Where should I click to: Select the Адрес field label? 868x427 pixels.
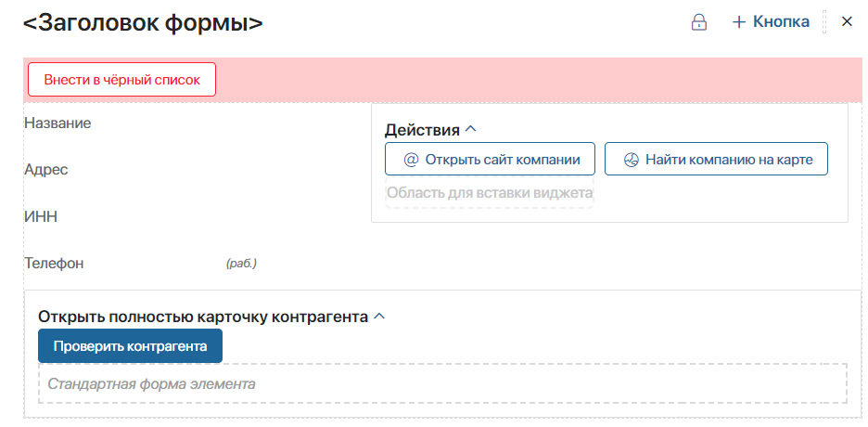pos(46,170)
